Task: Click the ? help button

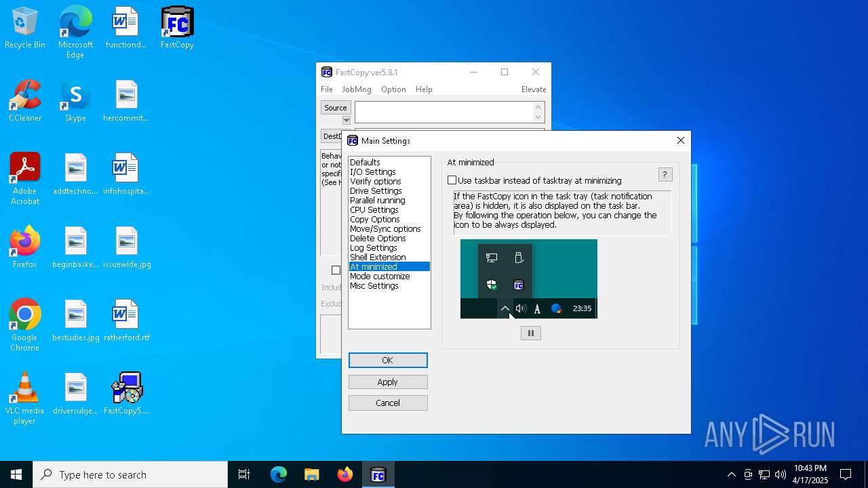Action: click(x=665, y=175)
